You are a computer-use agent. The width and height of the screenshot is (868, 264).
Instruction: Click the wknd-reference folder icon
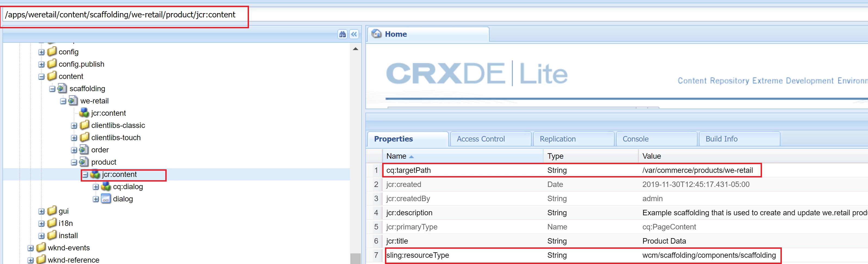pyautogui.click(x=41, y=260)
